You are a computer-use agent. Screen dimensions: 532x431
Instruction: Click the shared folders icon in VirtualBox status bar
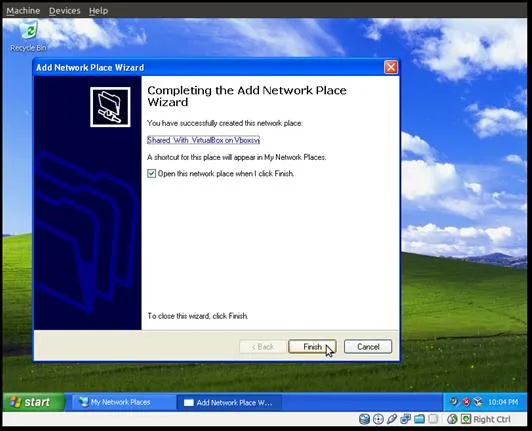pos(419,419)
